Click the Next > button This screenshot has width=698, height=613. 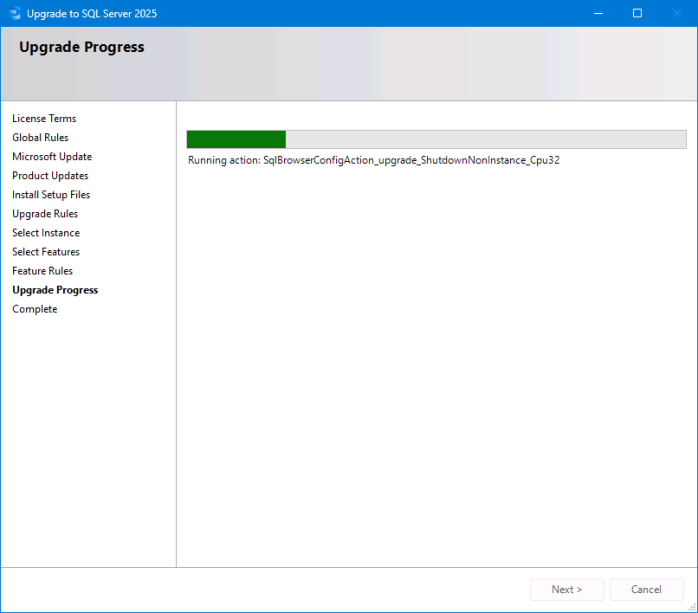[x=567, y=589]
